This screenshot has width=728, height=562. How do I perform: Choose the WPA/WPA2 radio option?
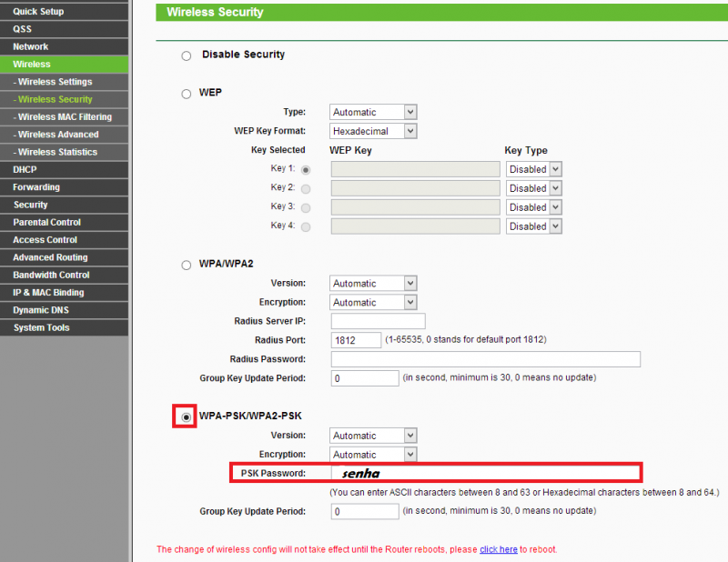(x=187, y=265)
